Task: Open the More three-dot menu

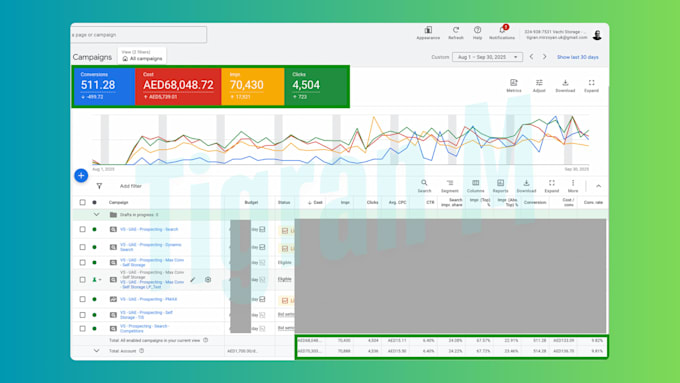Action: click(x=573, y=183)
